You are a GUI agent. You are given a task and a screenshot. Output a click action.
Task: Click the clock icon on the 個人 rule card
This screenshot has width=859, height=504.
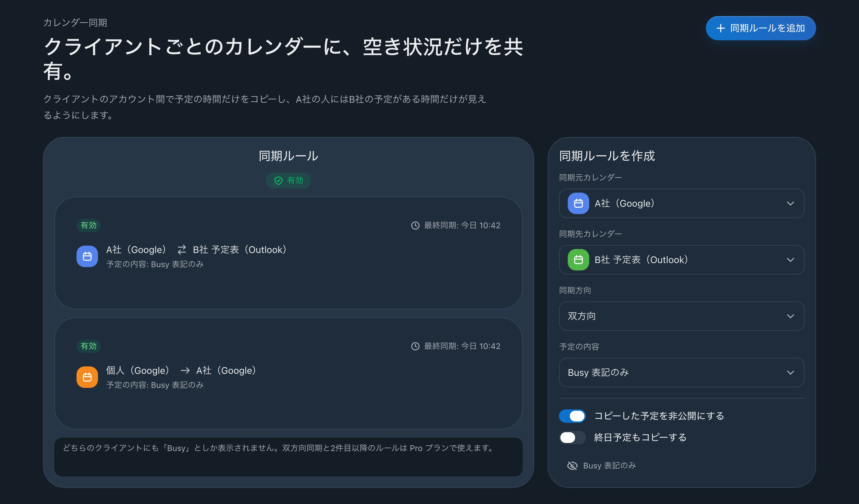(415, 346)
